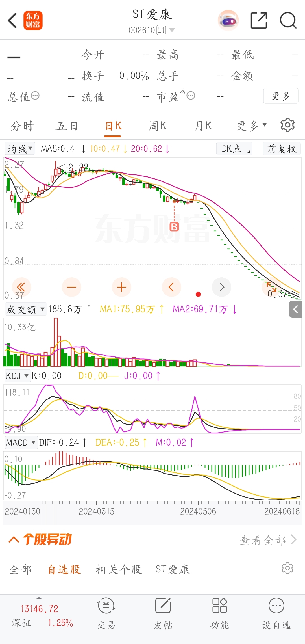Switch to 月K tab

point(203,126)
